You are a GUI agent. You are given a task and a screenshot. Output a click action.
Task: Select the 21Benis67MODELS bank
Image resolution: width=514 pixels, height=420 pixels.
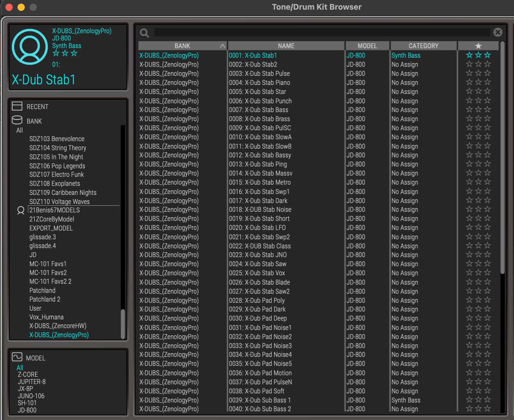pyautogui.click(x=54, y=210)
